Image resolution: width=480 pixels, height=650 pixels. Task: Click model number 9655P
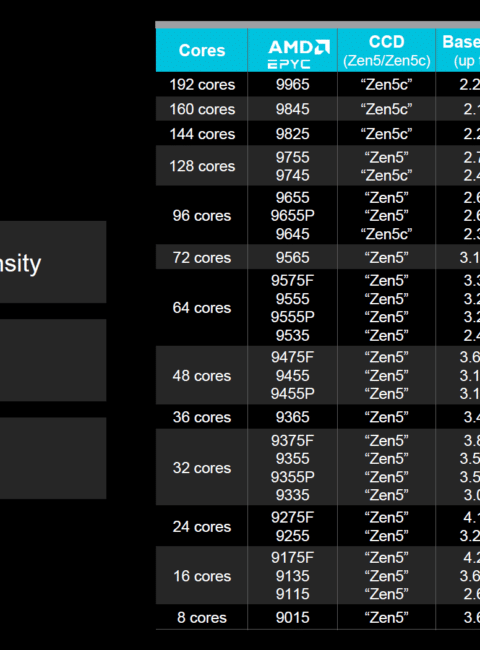pyautogui.click(x=293, y=215)
